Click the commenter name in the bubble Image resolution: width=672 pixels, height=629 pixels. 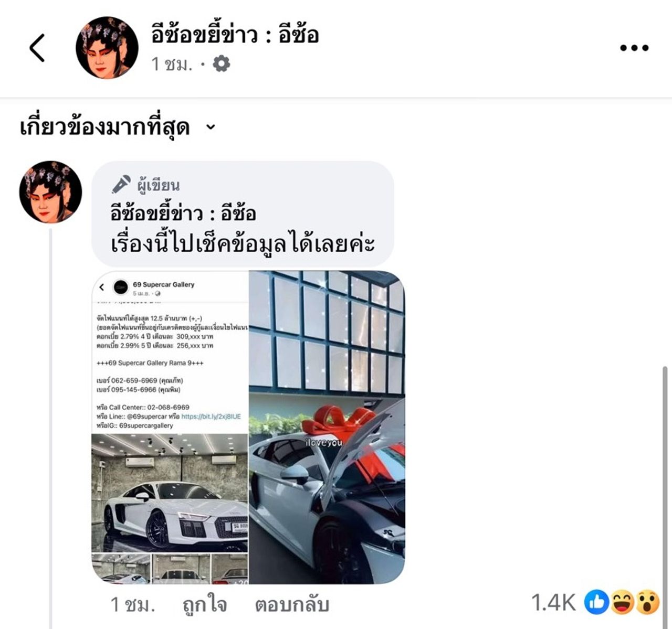183,214
